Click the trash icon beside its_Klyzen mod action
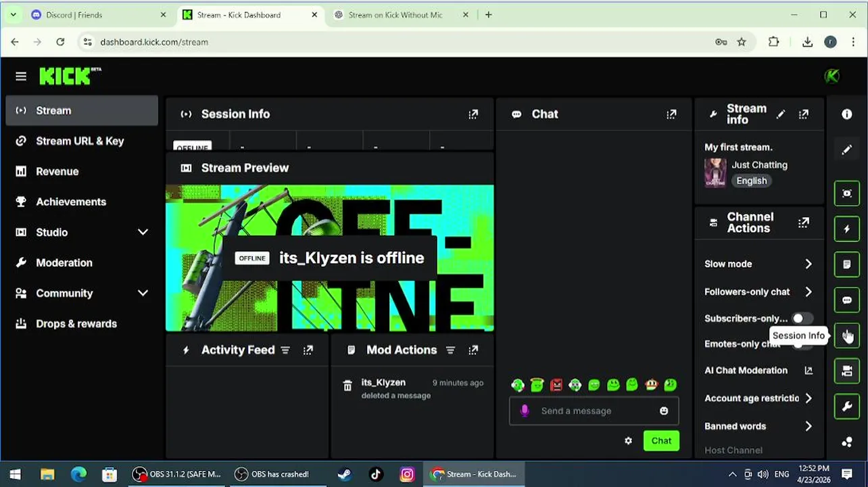The width and height of the screenshot is (868, 487). tap(347, 386)
